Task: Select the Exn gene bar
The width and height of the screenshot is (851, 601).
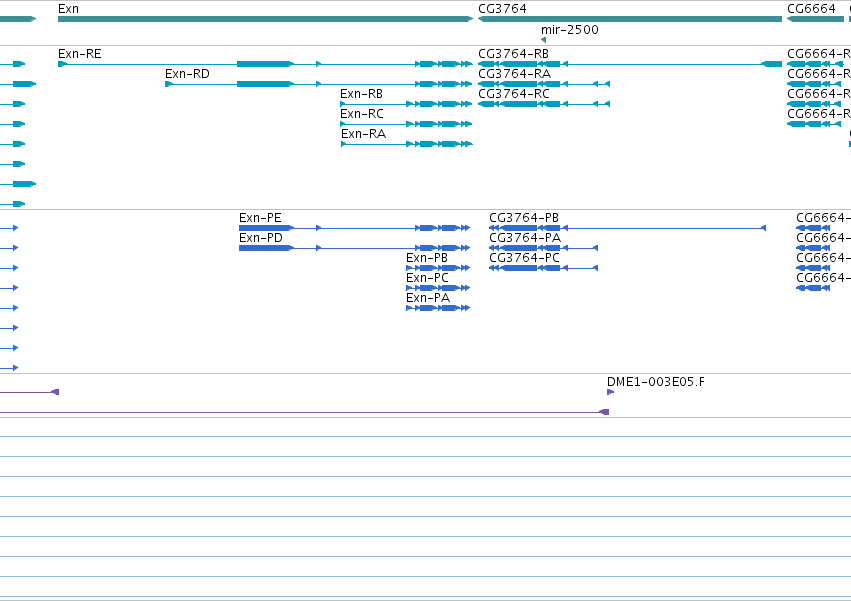Action: click(x=265, y=19)
